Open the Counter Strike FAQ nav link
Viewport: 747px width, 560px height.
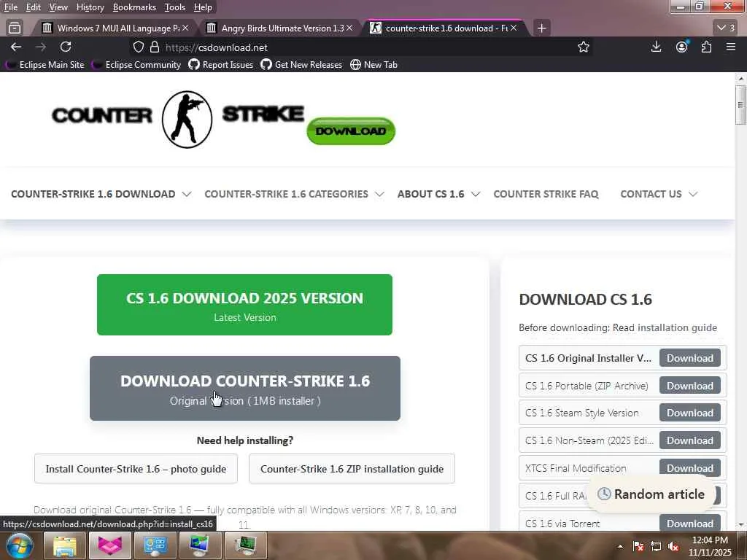[546, 194]
